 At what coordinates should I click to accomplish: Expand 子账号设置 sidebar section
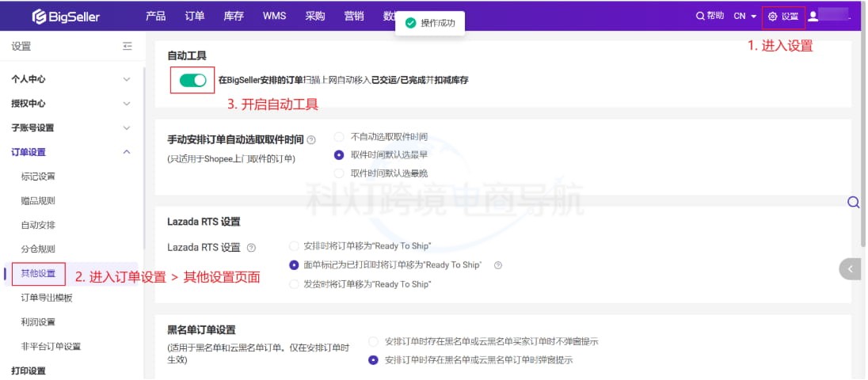click(71, 127)
